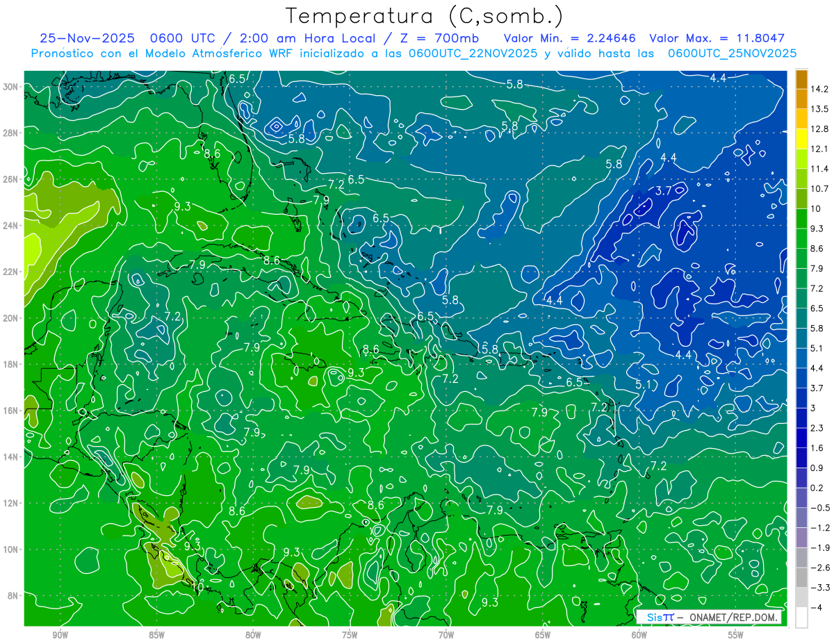
Task: Click the 75W longitude axis label
Action: pos(350,635)
